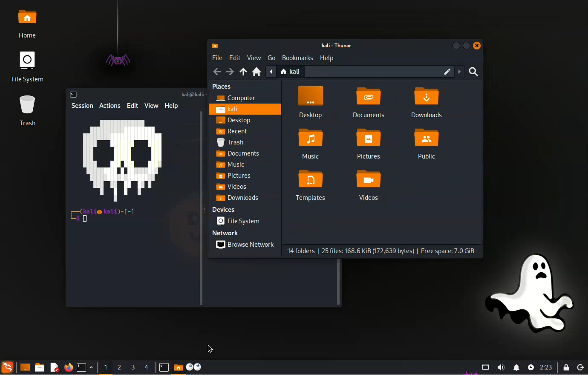Open terminal Help menu
Screen dimensions: 588x375
tap(171, 106)
